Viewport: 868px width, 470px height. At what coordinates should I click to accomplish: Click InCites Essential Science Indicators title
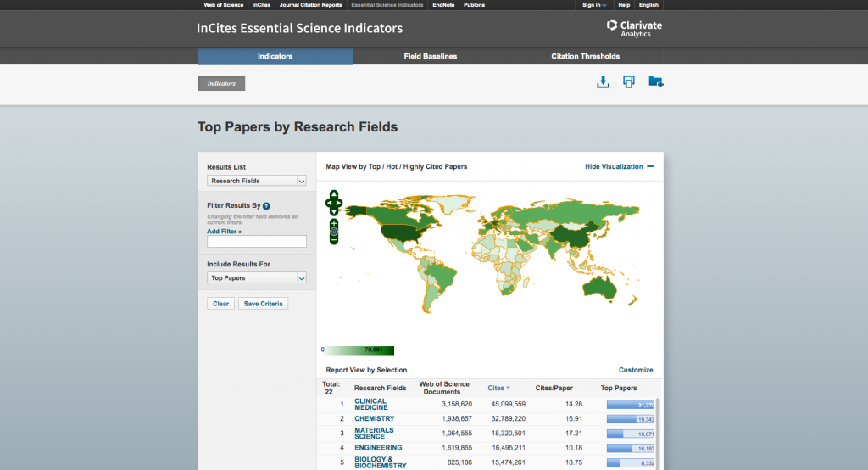(299, 28)
